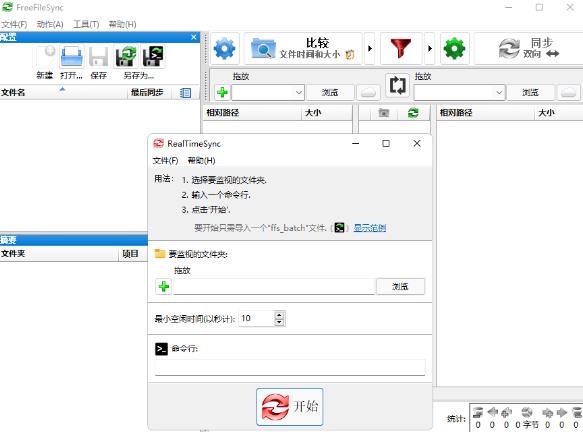Viewport: 583px width, 432px height.
Task: Click 文件夹 header in overview panel
Action: click(x=59, y=254)
